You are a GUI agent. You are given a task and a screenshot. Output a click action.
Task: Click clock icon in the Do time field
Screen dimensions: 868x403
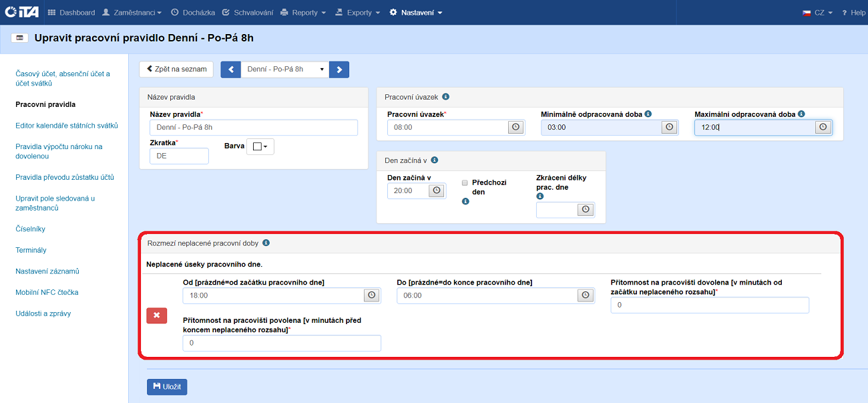tap(586, 295)
